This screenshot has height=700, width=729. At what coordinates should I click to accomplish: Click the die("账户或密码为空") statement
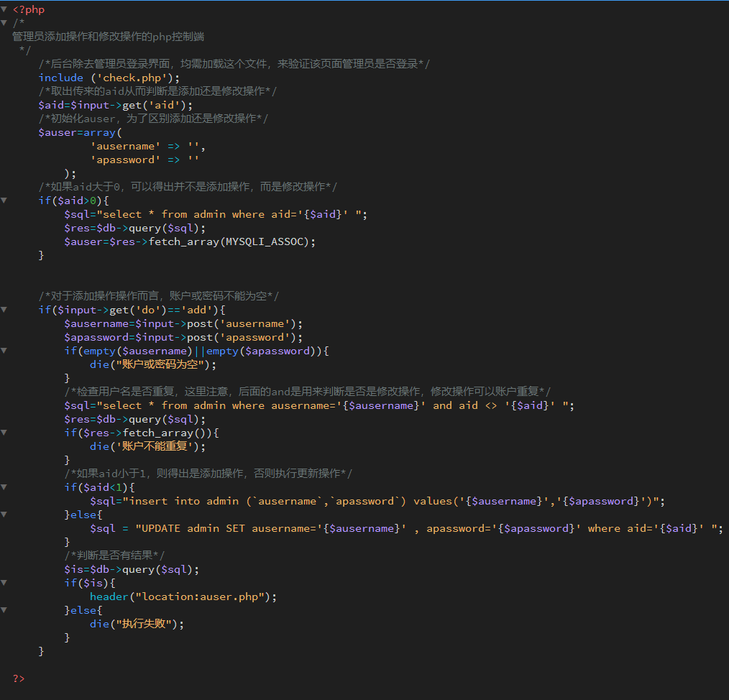153,365
